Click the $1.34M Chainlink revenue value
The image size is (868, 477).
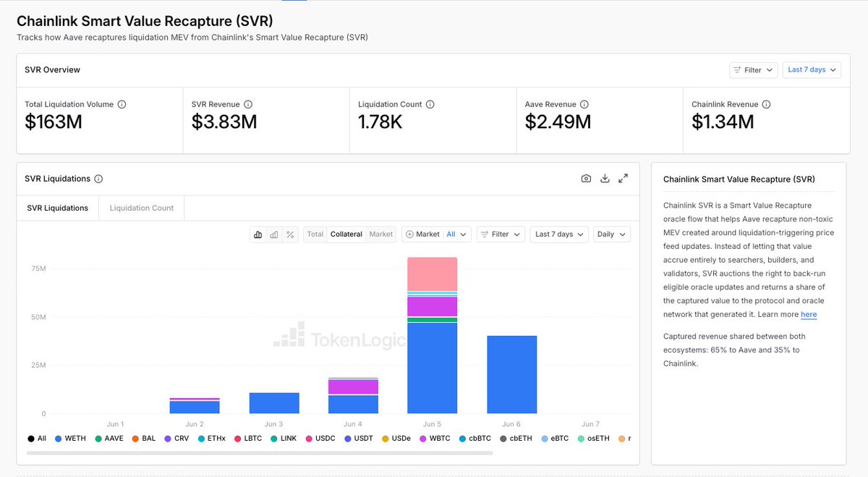tap(723, 122)
